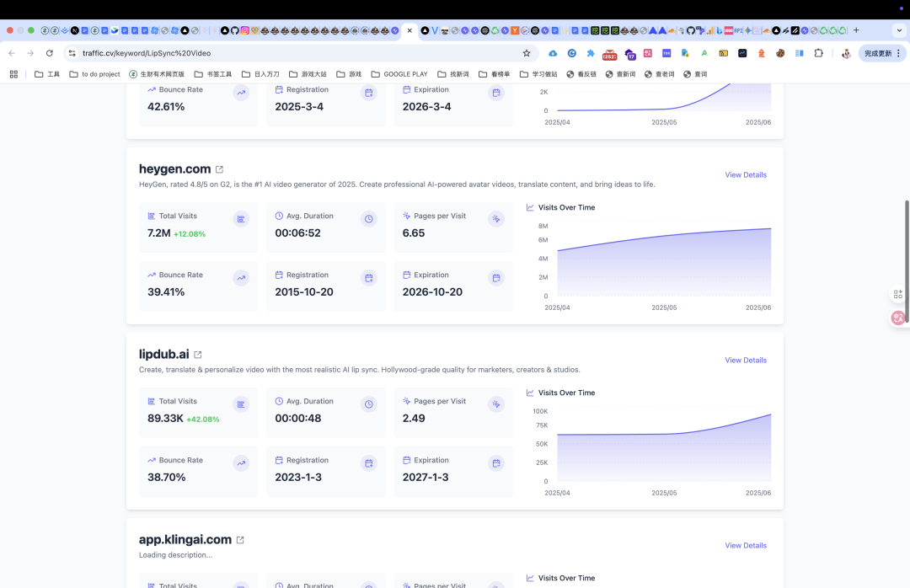The width and height of the screenshot is (910, 588).
Task: Click heygen Total Visits chart icon
Action: (x=242, y=219)
